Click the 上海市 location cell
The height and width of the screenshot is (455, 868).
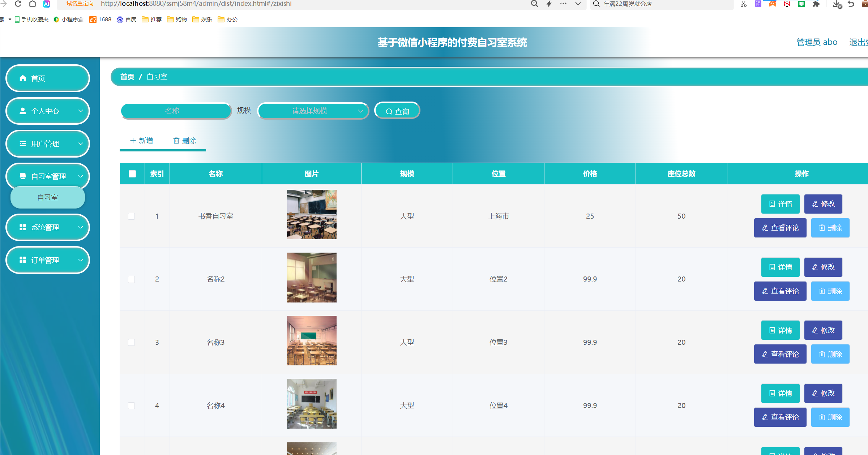click(x=498, y=216)
